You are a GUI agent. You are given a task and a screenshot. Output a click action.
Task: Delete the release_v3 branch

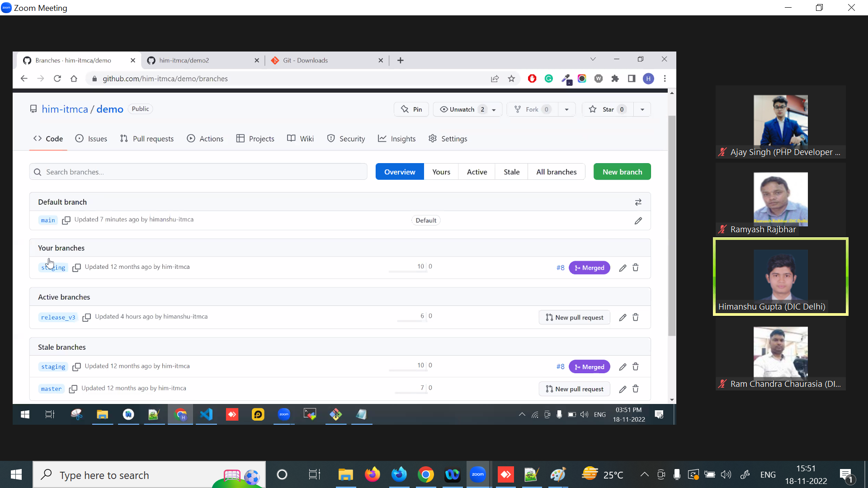635,317
